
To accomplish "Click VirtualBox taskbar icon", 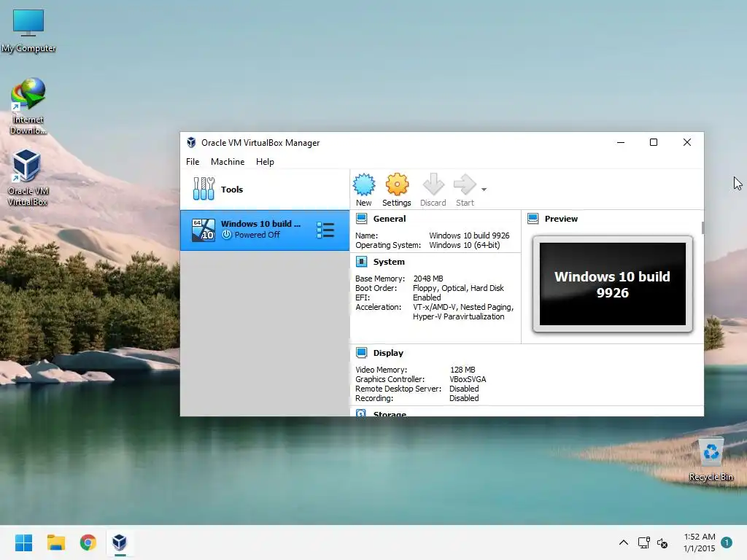I will [x=120, y=542].
